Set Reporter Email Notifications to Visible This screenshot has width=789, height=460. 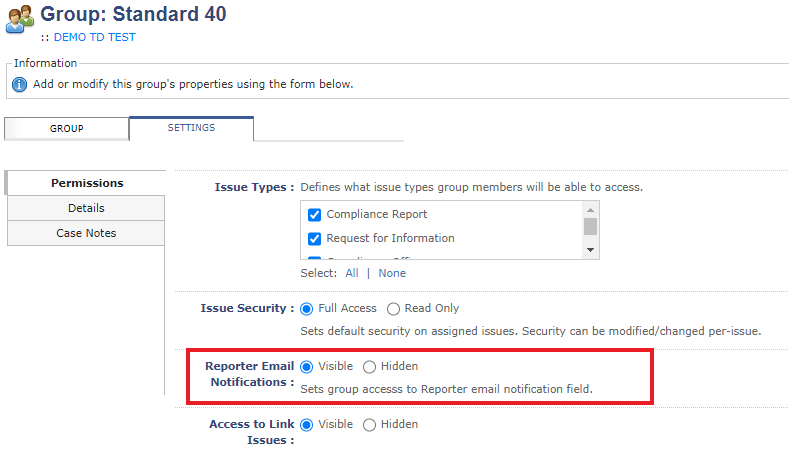pos(306,367)
